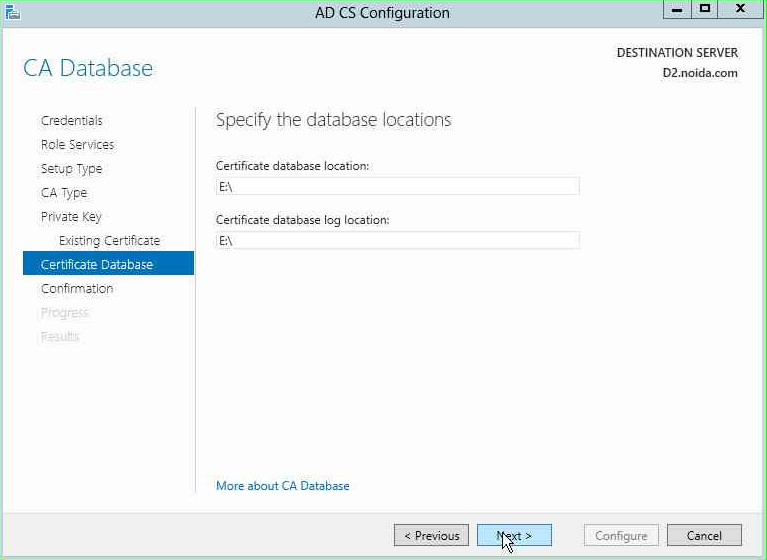The height and width of the screenshot is (560, 767).
Task: Open the Private Key step
Action: tap(71, 217)
